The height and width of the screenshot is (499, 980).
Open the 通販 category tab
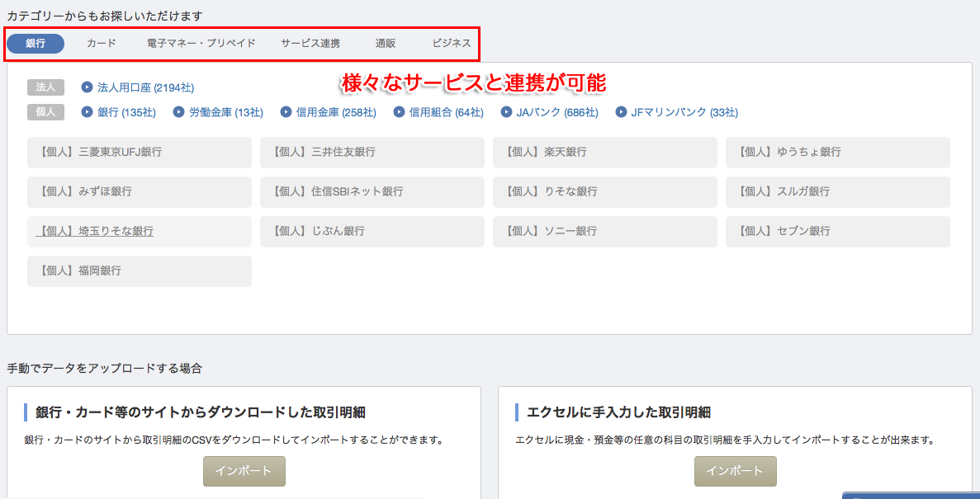(x=386, y=44)
